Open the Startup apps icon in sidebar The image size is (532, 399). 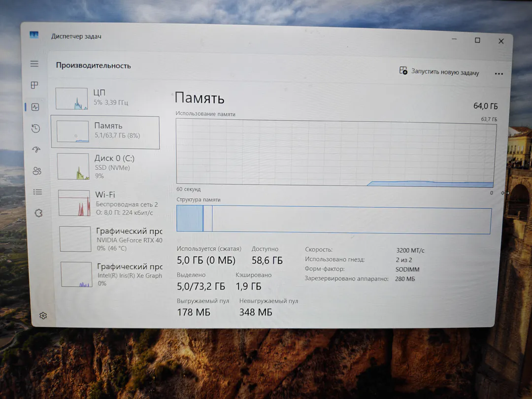pyautogui.click(x=36, y=149)
